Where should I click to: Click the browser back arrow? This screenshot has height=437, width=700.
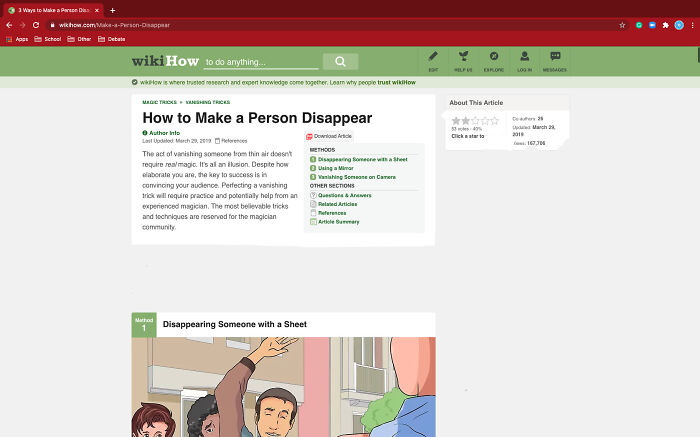coord(9,25)
